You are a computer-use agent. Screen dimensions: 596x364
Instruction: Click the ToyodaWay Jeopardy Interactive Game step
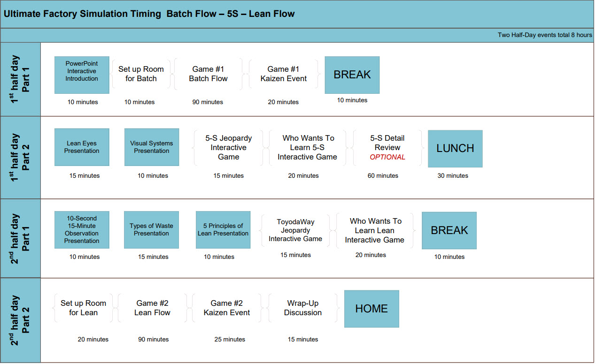pos(295,230)
